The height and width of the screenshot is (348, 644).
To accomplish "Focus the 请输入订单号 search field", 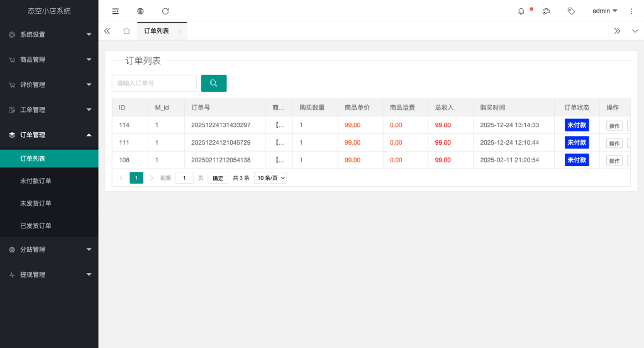I will pos(154,83).
